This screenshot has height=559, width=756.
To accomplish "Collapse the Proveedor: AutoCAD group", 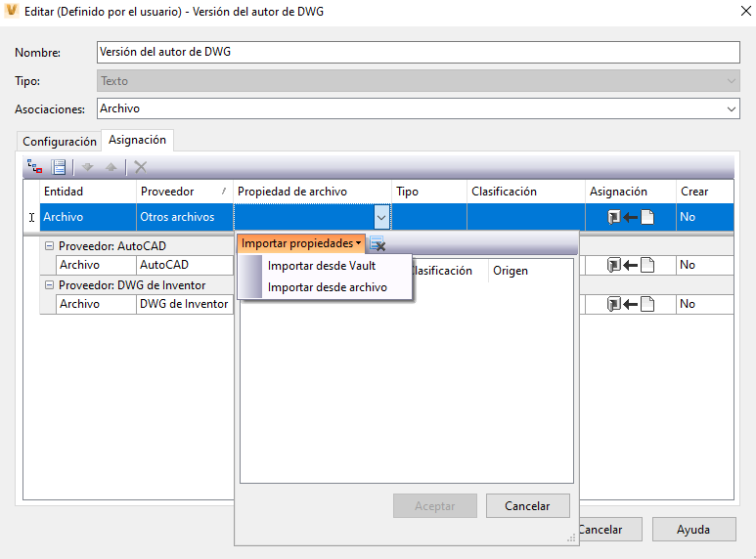I will click(x=49, y=245).
